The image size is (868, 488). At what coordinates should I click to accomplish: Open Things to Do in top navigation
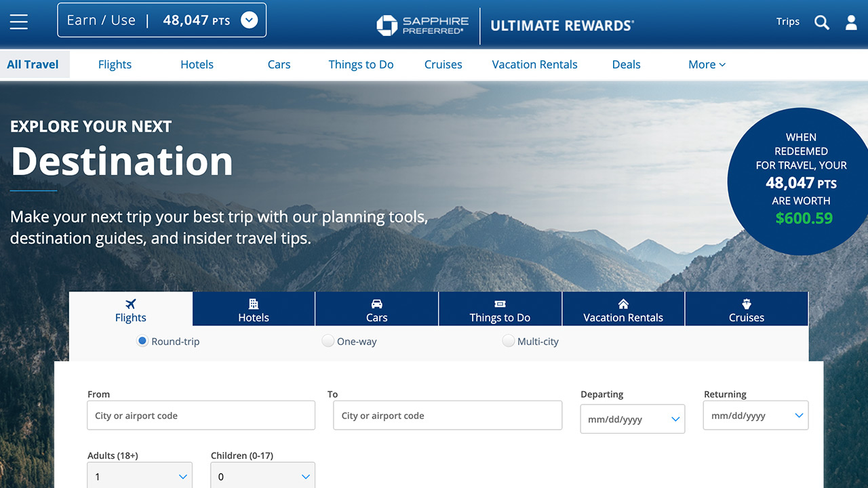(361, 64)
